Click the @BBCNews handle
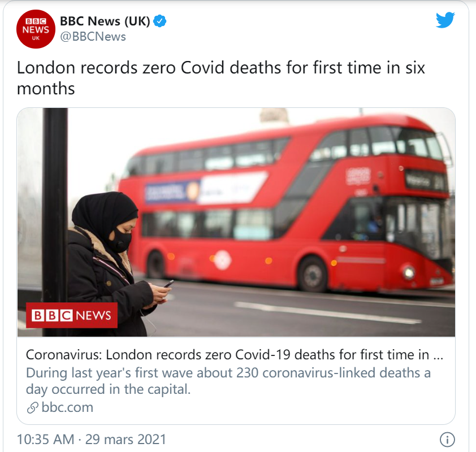 click(x=93, y=37)
